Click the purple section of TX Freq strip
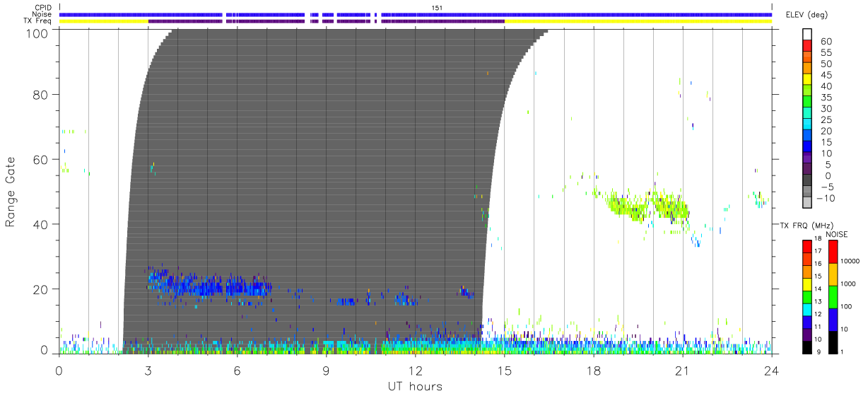The height and width of the screenshot is (401, 868). pos(327,21)
